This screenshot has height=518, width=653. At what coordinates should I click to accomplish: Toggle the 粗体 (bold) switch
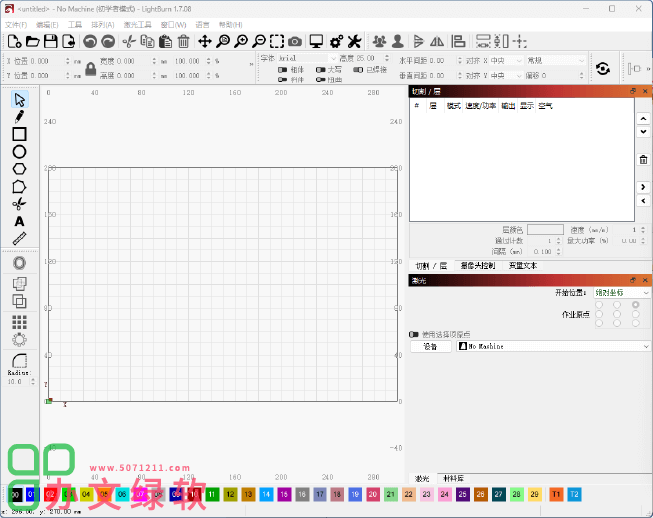tap(282, 70)
